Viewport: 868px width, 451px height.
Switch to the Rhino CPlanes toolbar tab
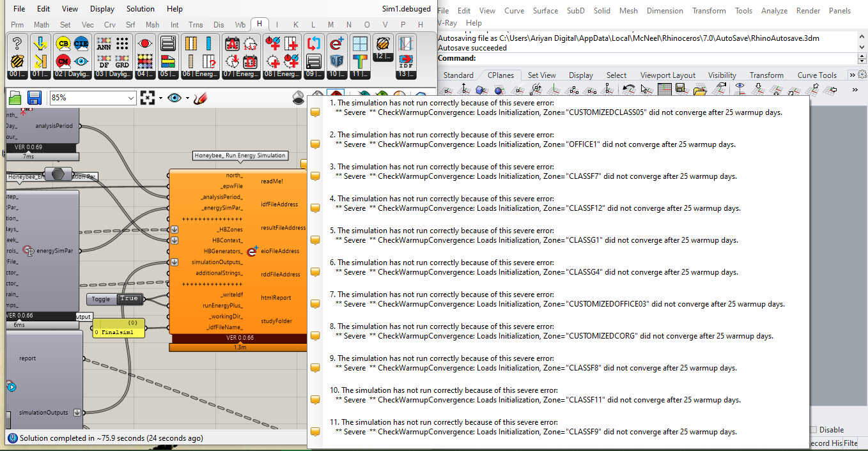click(500, 75)
